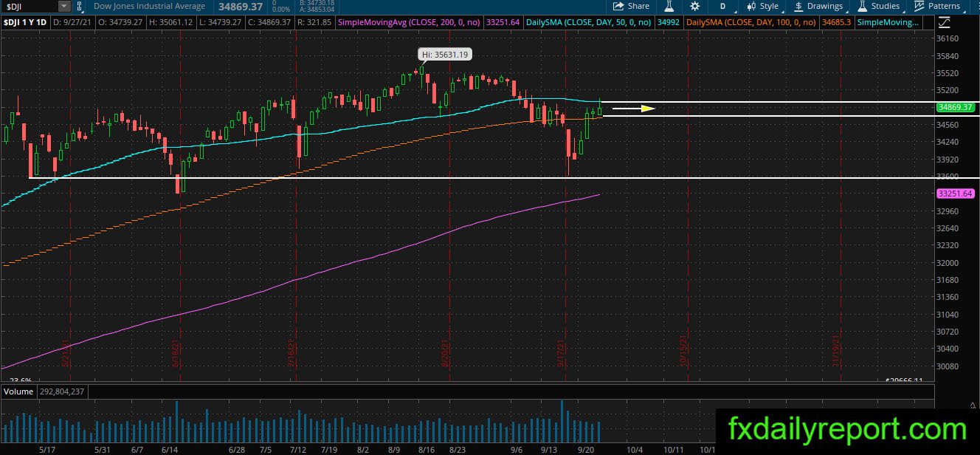The width and height of the screenshot is (980, 455).
Task: Open the Studies menu
Action: (879, 6)
